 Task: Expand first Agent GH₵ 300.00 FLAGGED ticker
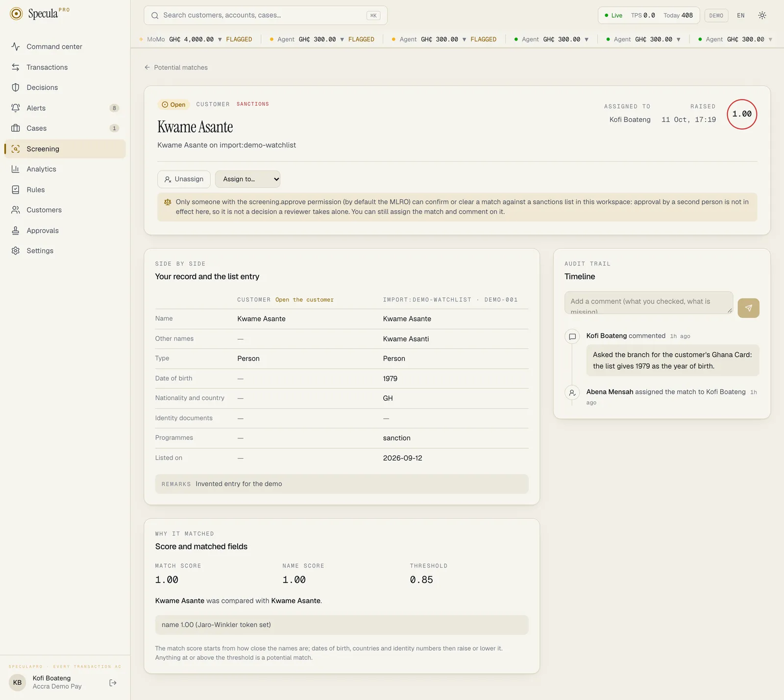coord(322,39)
